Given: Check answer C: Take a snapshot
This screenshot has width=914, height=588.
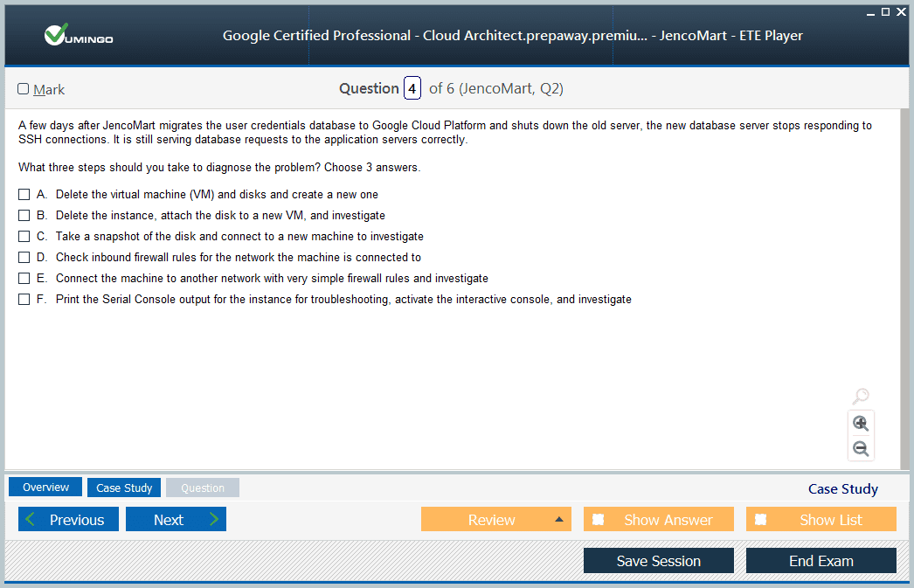Looking at the screenshot, I should pyautogui.click(x=24, y=237).
